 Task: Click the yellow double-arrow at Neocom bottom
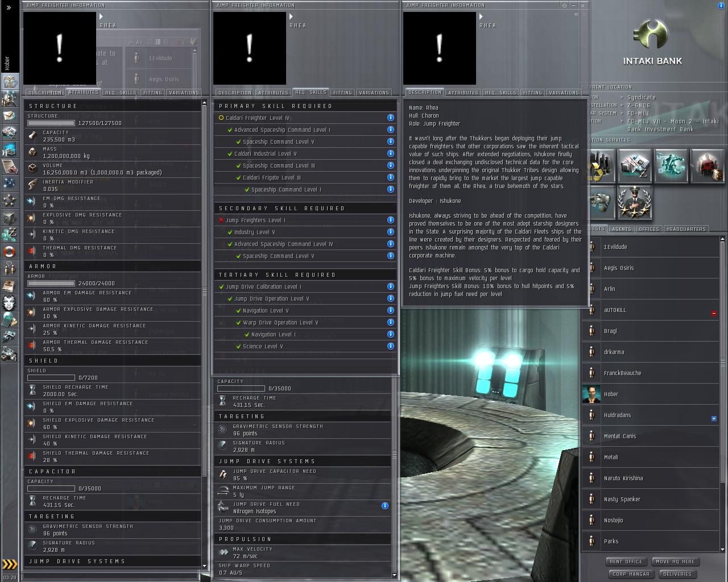tap(10, 564)
